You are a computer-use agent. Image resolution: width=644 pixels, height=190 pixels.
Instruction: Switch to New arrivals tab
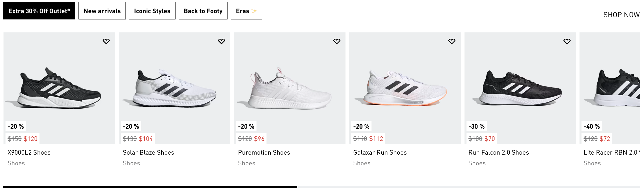pyautogui.click(x=102, y=11)
